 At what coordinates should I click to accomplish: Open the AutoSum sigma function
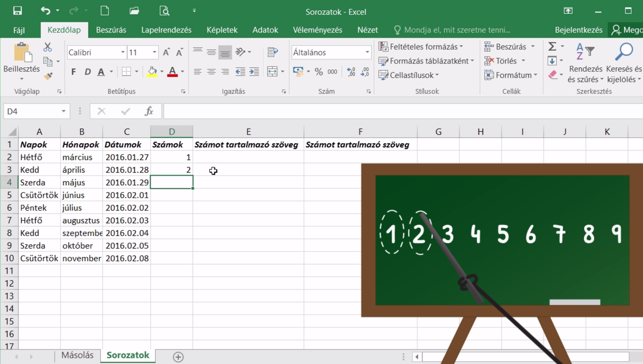point(552,46)
